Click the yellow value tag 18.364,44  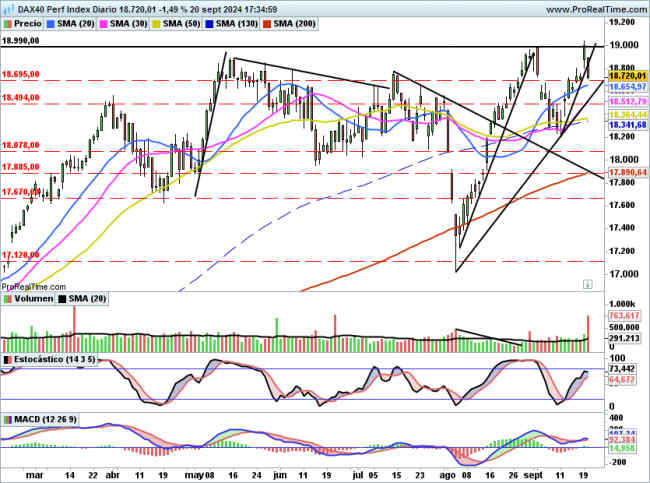(x=628, y=114)
